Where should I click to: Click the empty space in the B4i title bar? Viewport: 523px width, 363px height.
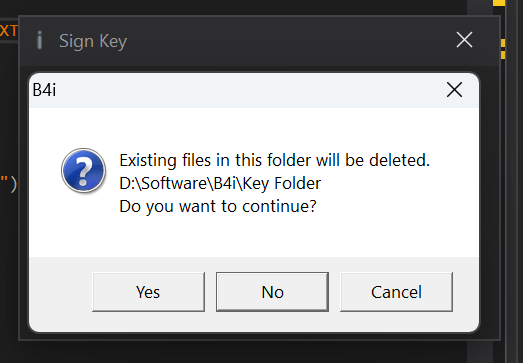click(x=250, y=90)
